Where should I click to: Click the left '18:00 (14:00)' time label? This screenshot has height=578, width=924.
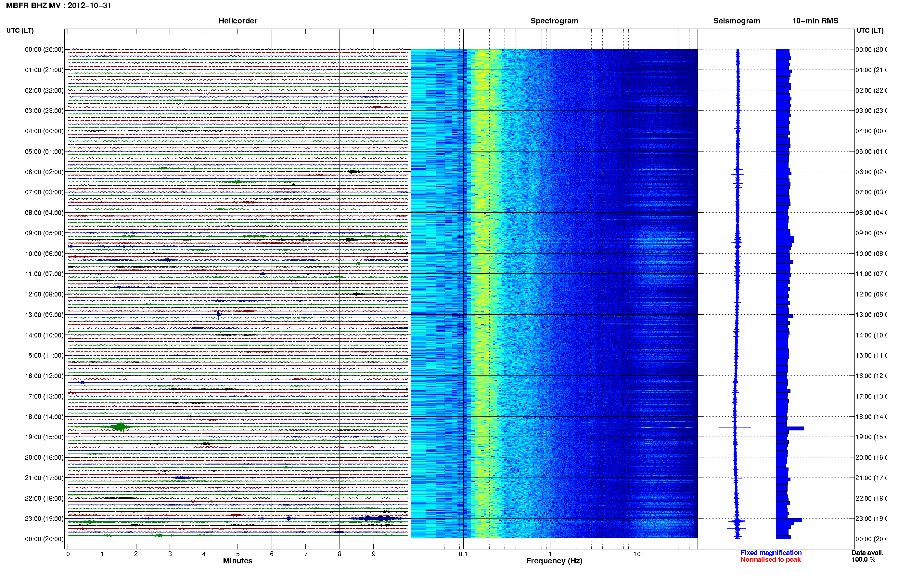click(x=44, y=417)
